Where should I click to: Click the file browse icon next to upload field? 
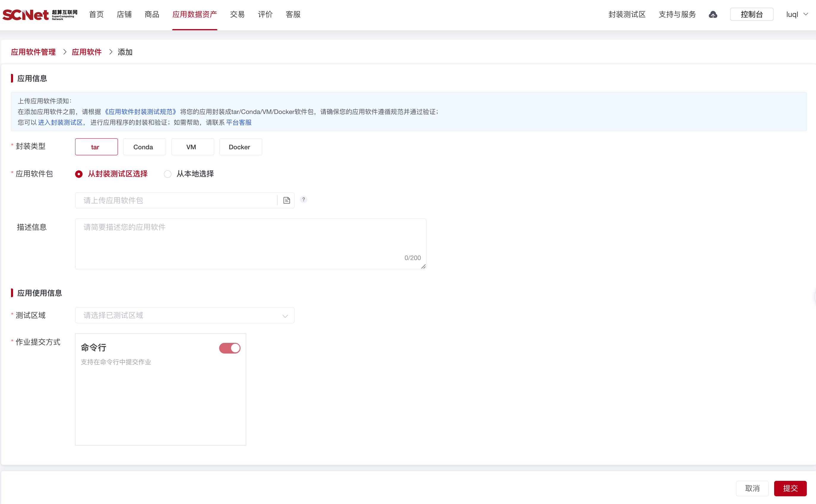tap(286, 200)
